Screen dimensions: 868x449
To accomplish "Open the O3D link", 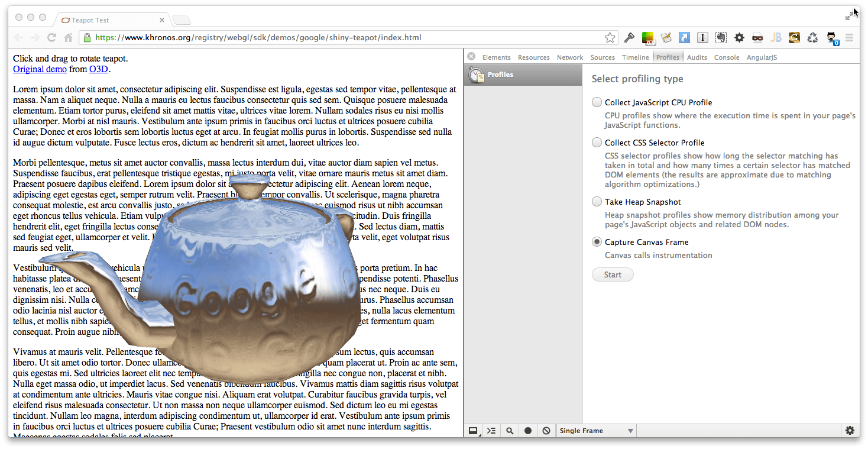I will pos(99,69).
